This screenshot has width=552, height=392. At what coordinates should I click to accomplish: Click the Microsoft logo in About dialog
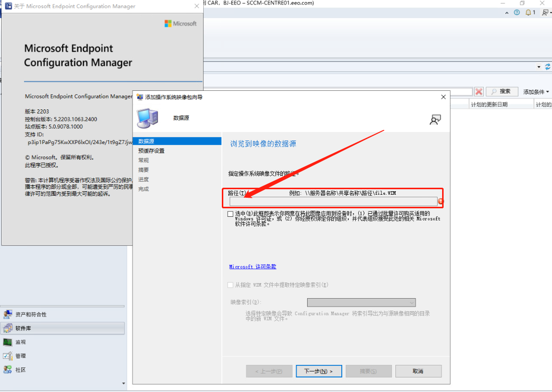(181, 24)
